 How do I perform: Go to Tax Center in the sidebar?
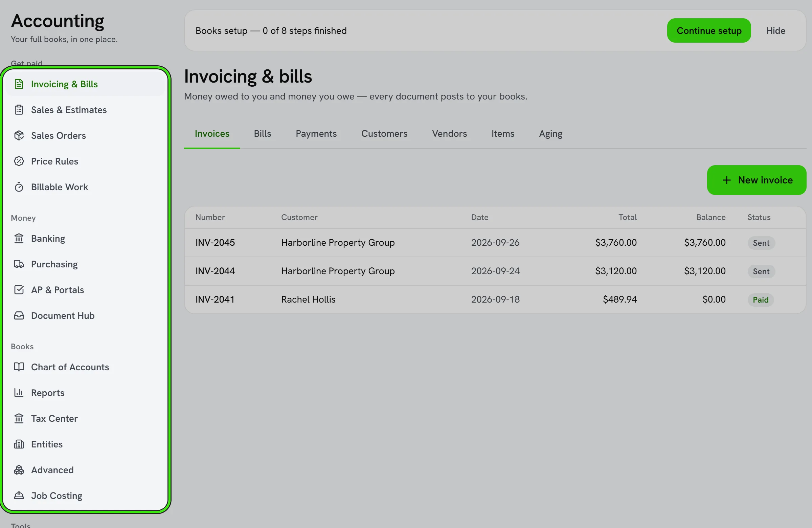coord(85,418)
